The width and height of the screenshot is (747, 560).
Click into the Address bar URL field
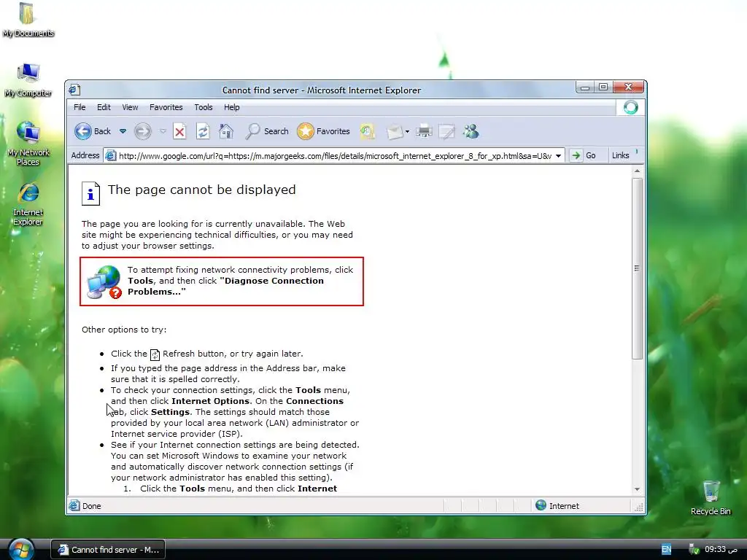(x=335, y=156)
